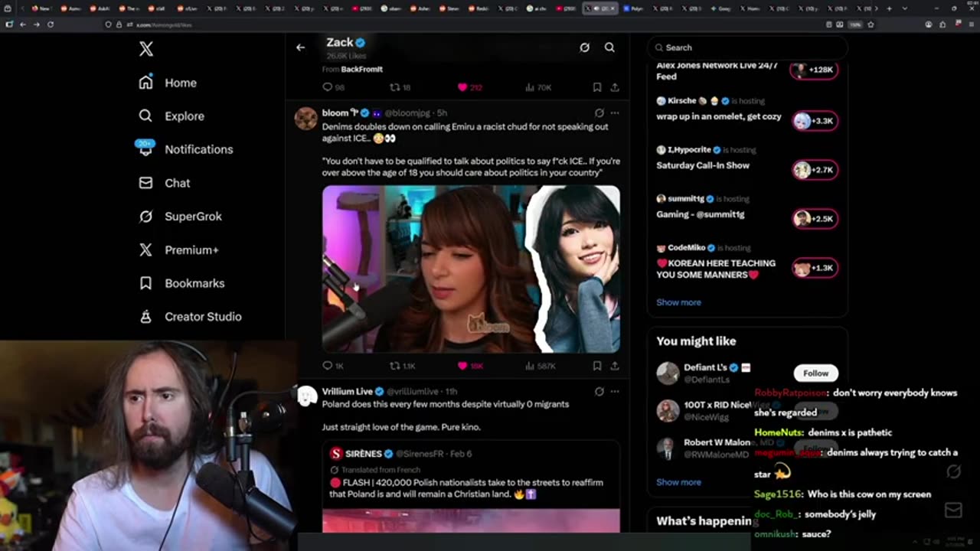Viewport: 980px width, 551px height.
Task: Open the BackFromIt source link
Action: coord(361,69)
